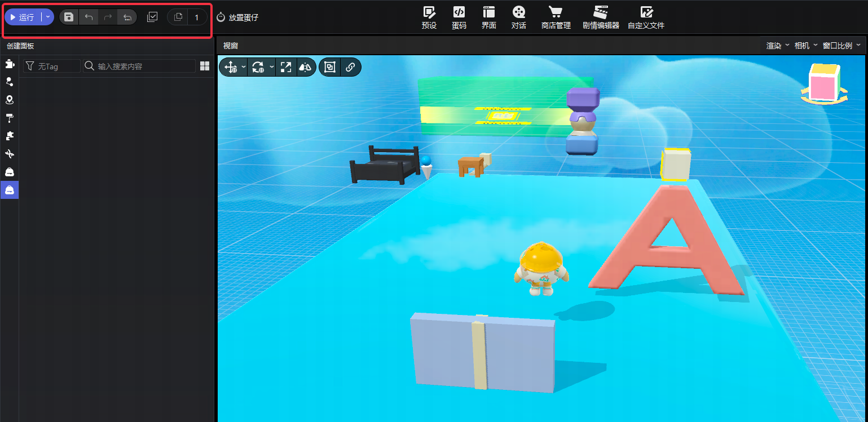Open the paint roller category in the sidebar
Image resolution: width=868 pixels, height=422 pixels.
tap(10, 118)
